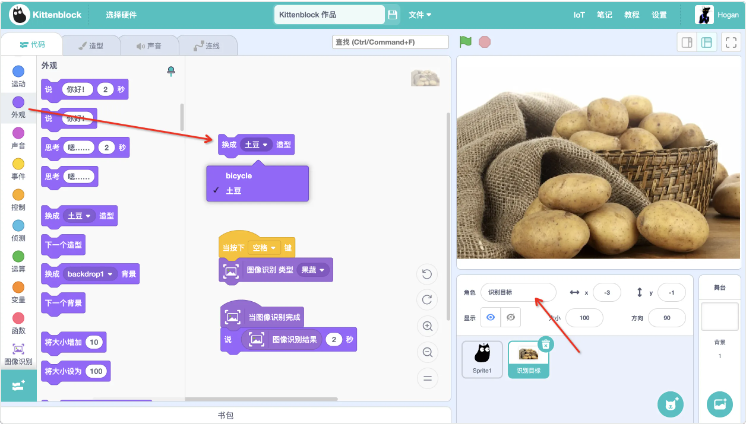The height and width of the screenshot is (425, 746).
Task: Open the 文件 dropdown menu
Action: 420,15
